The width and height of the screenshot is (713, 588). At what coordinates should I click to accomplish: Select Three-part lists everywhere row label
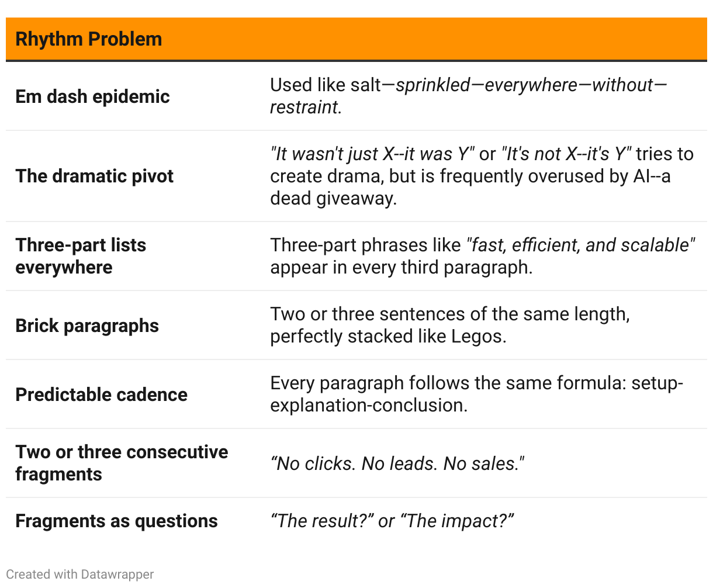81,256
